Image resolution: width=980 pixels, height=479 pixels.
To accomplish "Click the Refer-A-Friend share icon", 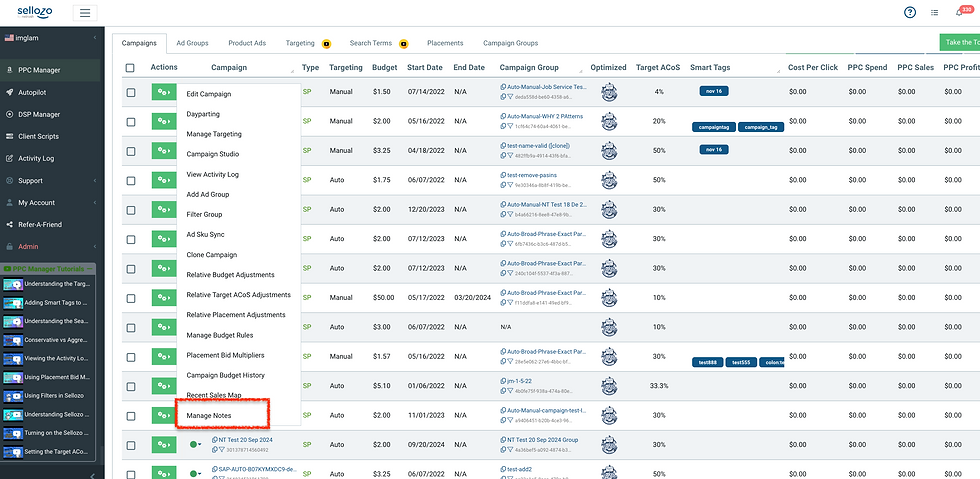I will click(9, 224).
